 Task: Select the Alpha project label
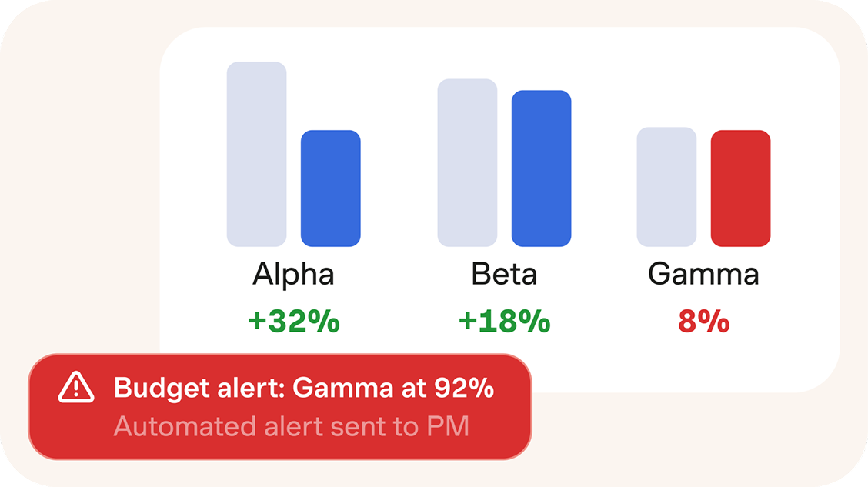(x=293, y=275)
